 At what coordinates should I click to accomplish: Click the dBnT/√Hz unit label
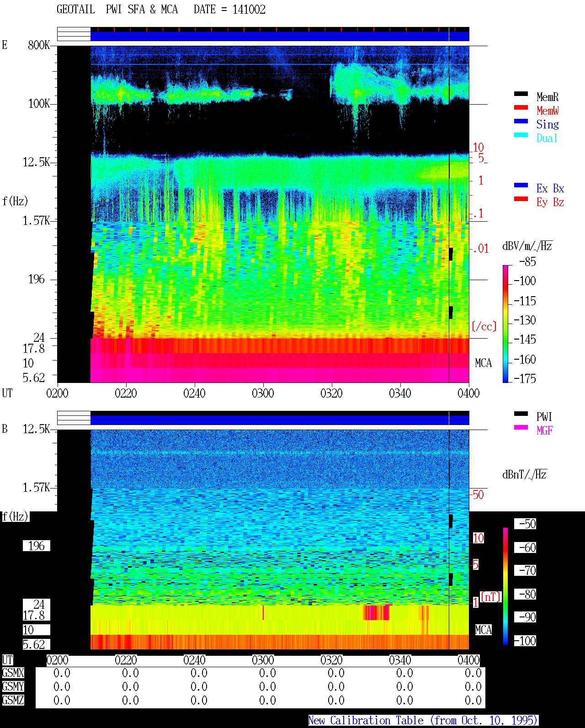coord(525,474)
